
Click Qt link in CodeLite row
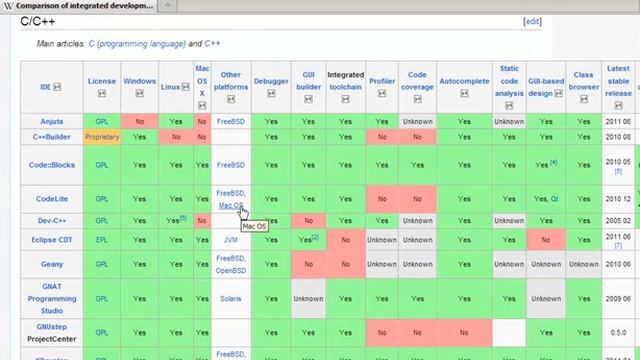pos(554,199)
